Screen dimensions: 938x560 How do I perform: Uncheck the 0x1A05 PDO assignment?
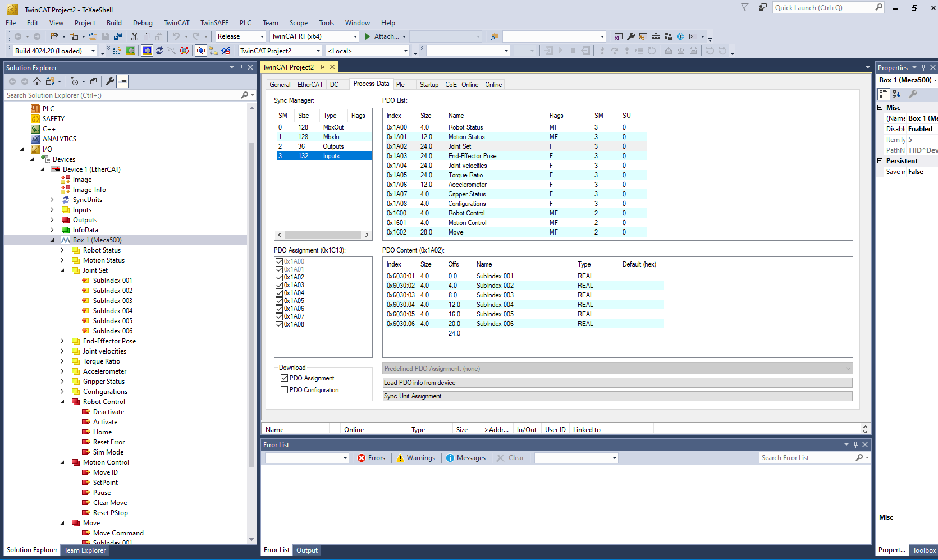click(279, 301)
